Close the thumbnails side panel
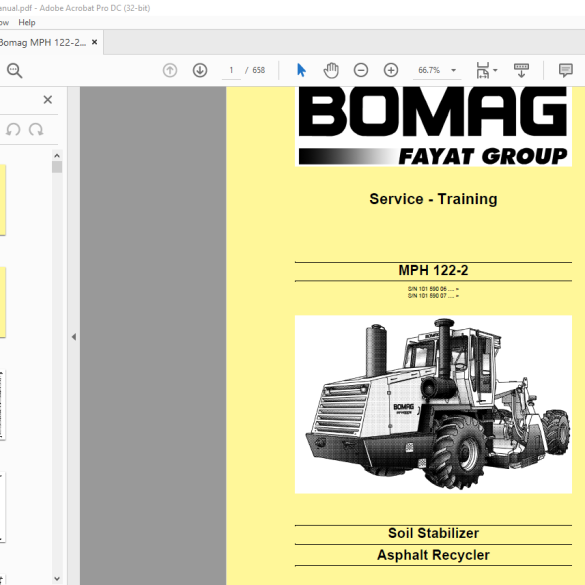This screenshot has height=585, width=585. (47, 100)
